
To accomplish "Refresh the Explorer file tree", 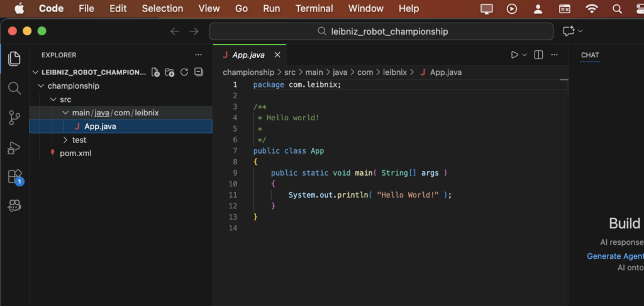I will point(184,72).
